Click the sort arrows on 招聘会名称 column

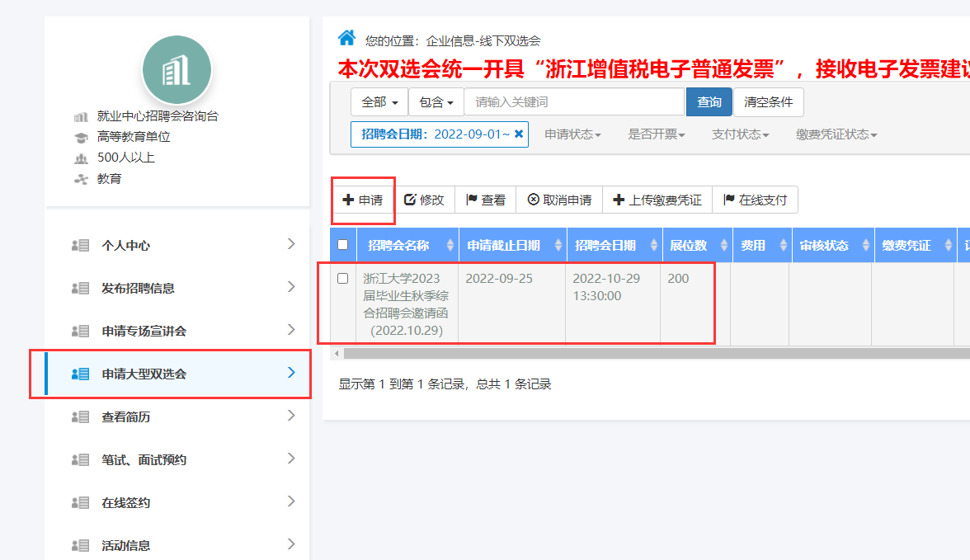pos(450,245)
